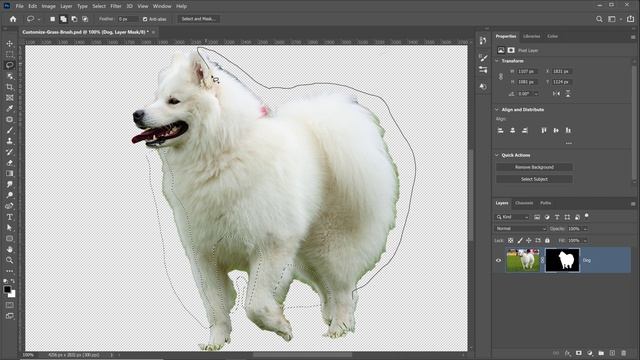Image resolution: width=640 pixels, height=360 pixels.
Task: Create a new group folder icon
Action: (x=601, y=353)
